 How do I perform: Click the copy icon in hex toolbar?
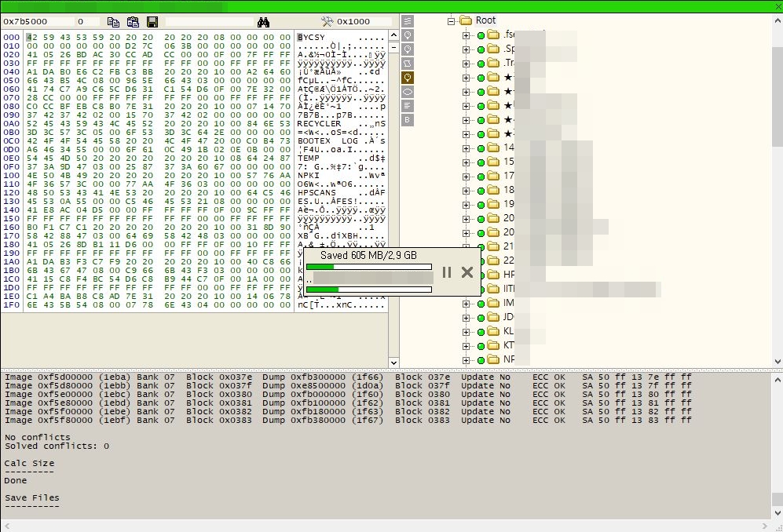(x=114, y=22)
